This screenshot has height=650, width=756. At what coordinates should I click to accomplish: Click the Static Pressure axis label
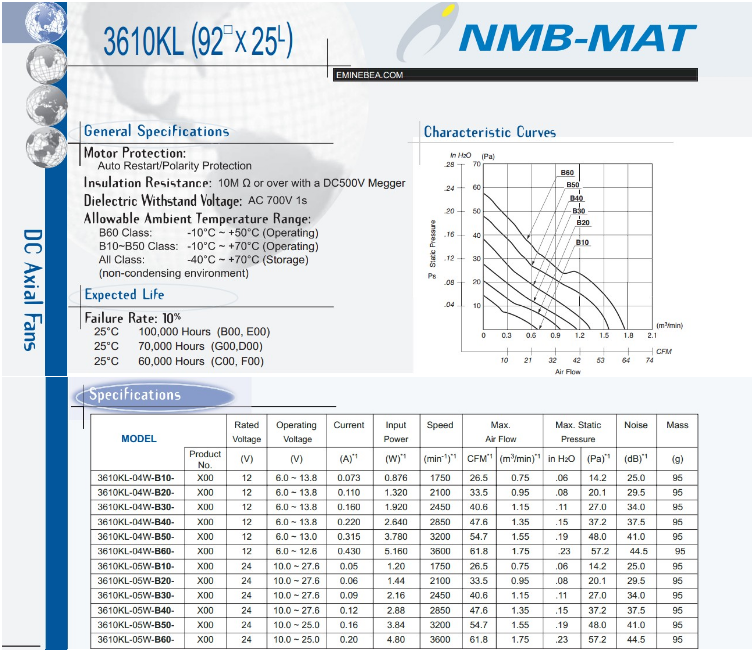coord(432,244)
